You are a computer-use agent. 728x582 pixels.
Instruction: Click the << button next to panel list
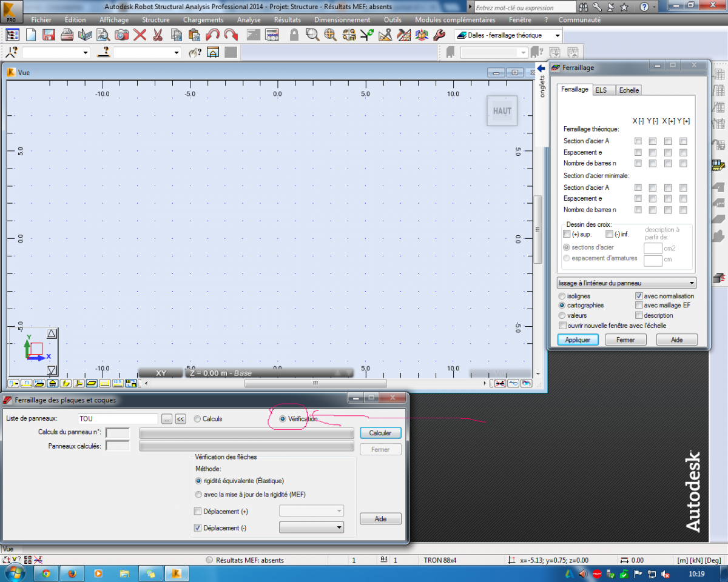[181, 419]
